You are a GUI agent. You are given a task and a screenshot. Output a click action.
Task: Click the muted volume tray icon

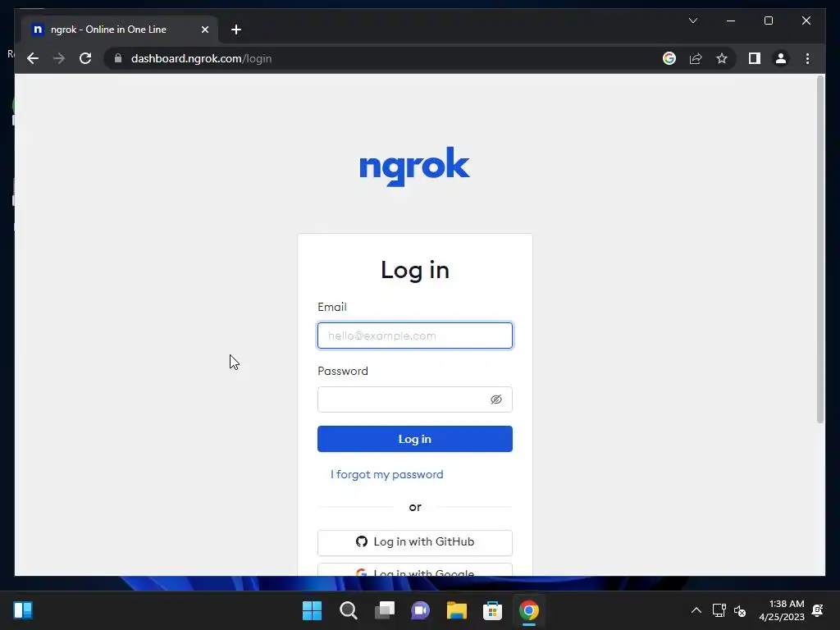[740, 610]
